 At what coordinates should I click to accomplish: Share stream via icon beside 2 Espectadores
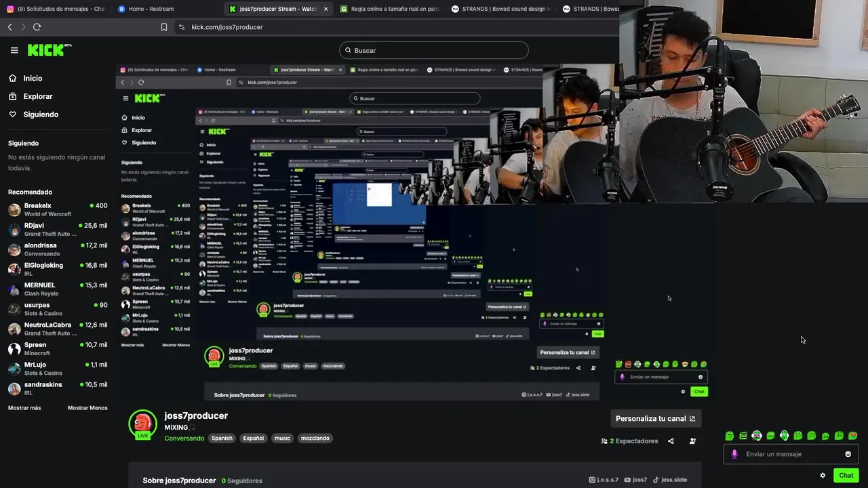click(x=671, y=441)
